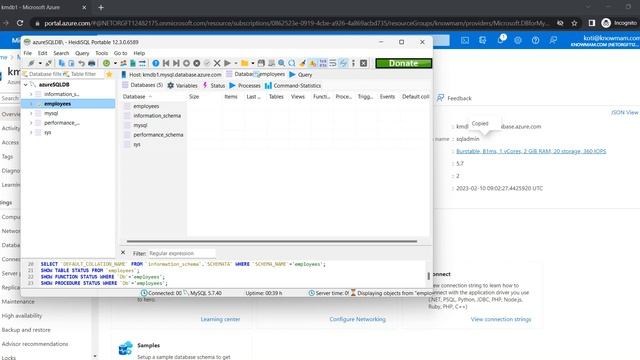Open the Help menu in HeidiSQL
Image resolution: width=640 pixels, height=360 pixels.
(139, 53)
